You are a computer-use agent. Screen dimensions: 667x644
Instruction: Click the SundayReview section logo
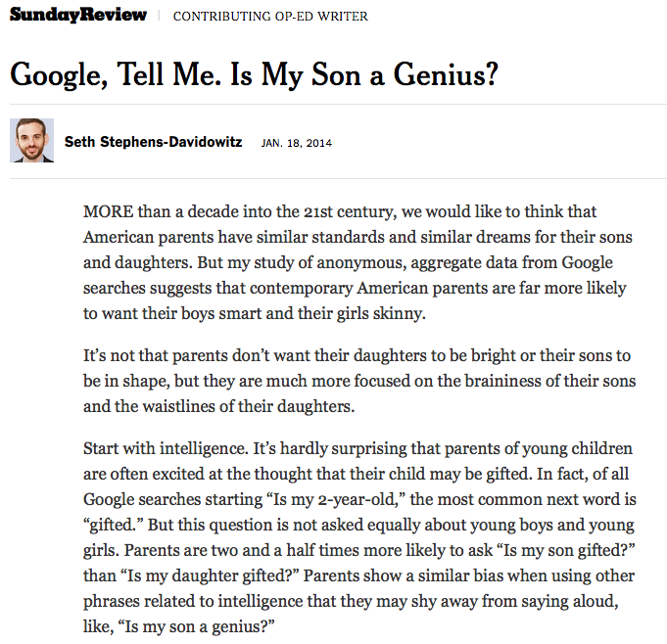[78, 16]
